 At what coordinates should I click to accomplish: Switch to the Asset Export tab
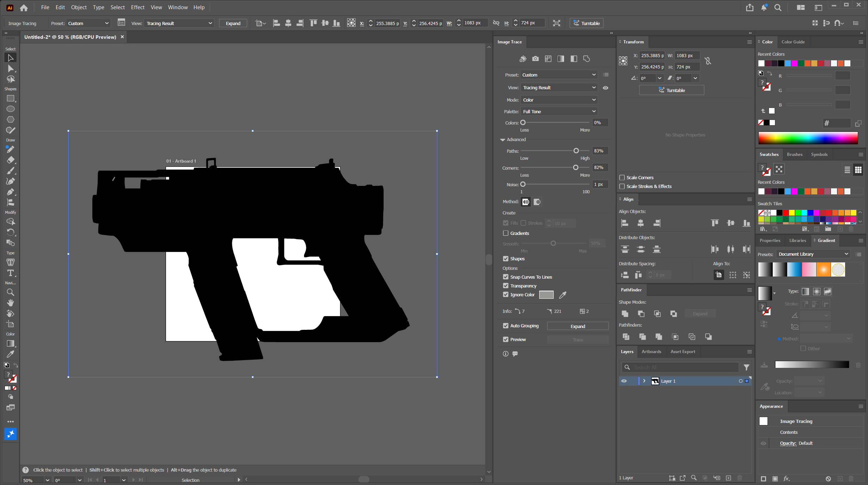683,351
